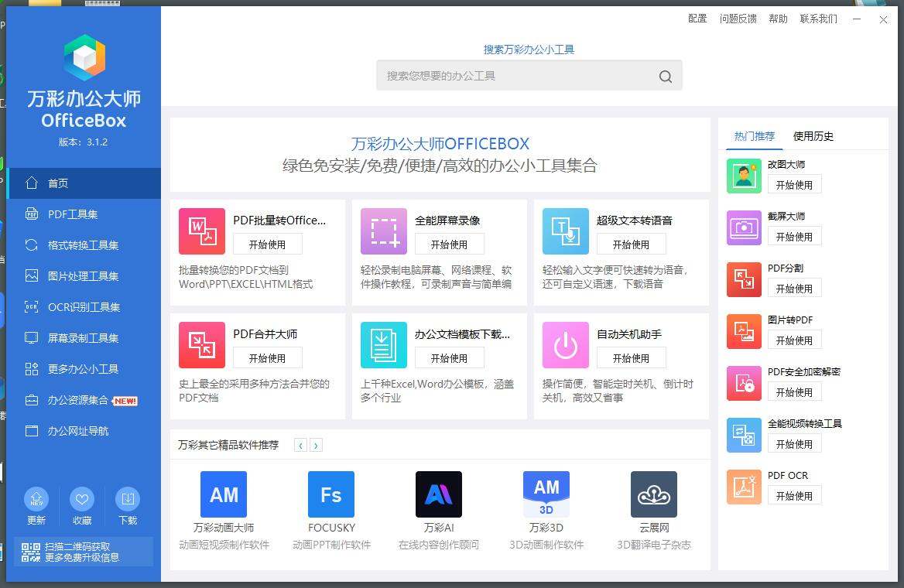Show previous recommended software with left arrow
This screenshot has height=588, width=904.
click(300, 445)
